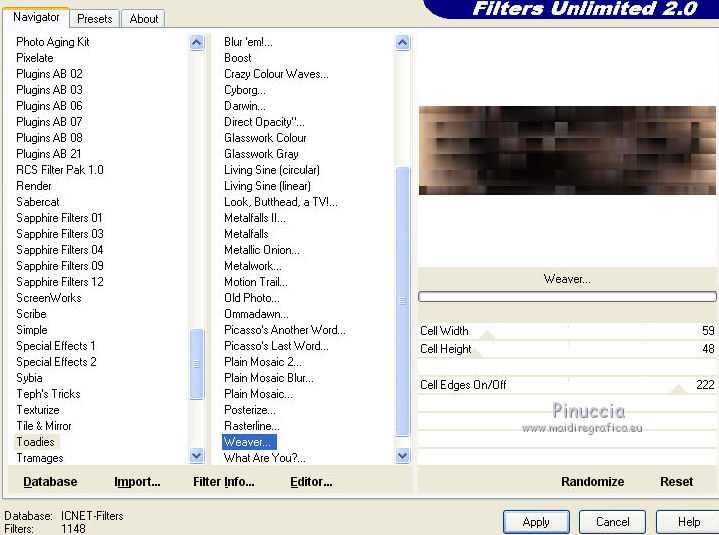Image resolution: width=719 pixels, height=535 pixels.
Task: Select Plugins AB 02 category
Action: click(x=49, y=74)
